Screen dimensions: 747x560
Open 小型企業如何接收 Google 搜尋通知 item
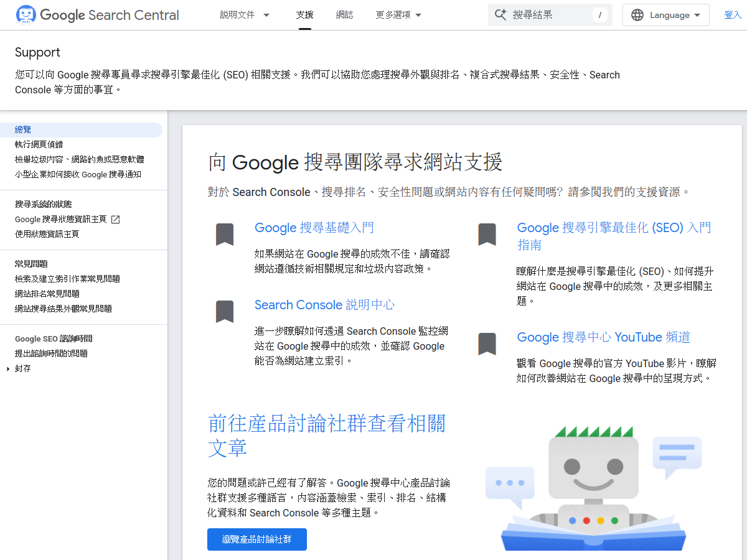tap(78, 174)
